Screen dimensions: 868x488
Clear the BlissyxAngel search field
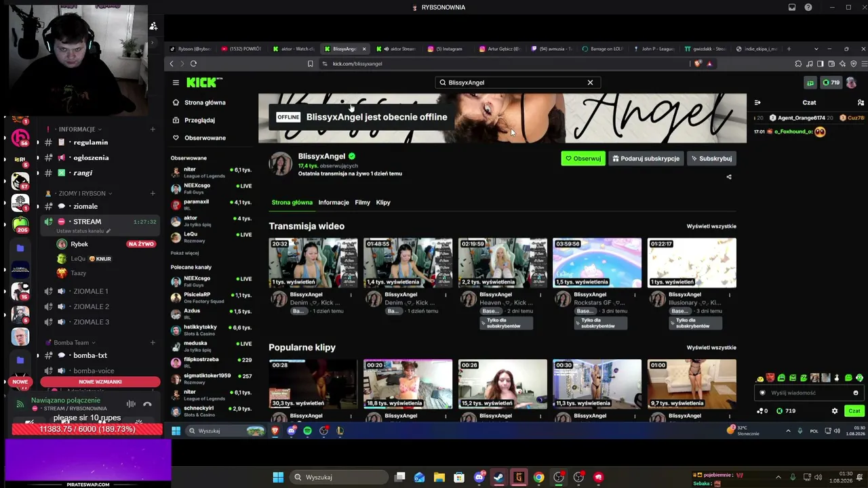(590, 83)
